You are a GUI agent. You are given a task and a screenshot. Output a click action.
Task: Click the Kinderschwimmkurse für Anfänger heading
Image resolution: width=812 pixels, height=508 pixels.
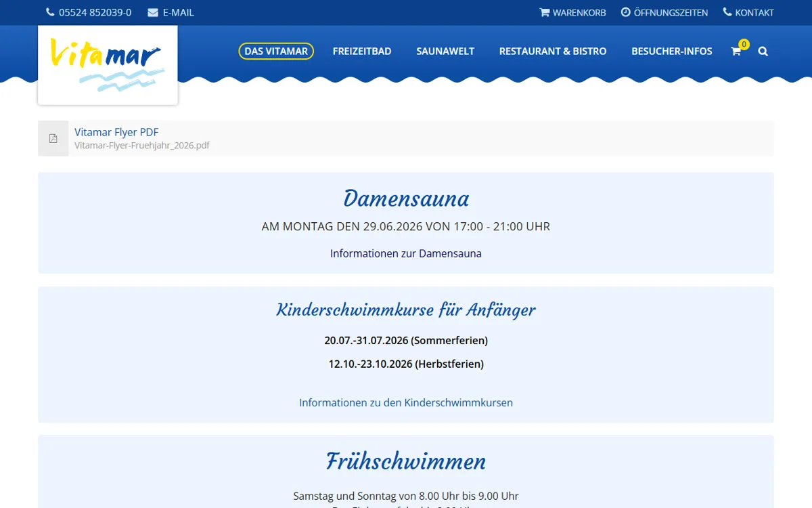406,310
